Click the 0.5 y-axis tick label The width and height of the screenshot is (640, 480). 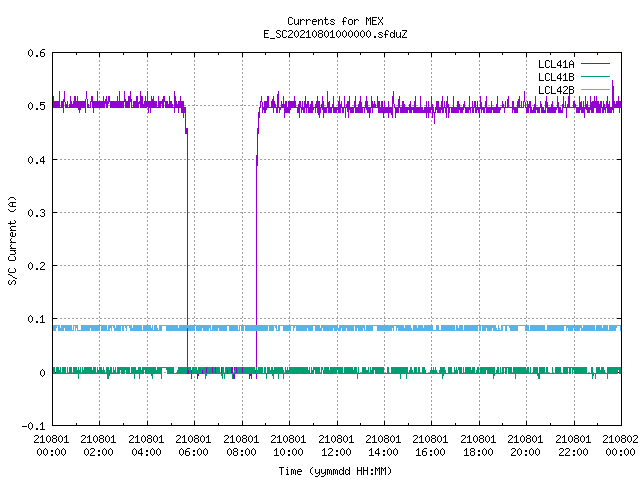pyautogui.click(x=36, y=106)
